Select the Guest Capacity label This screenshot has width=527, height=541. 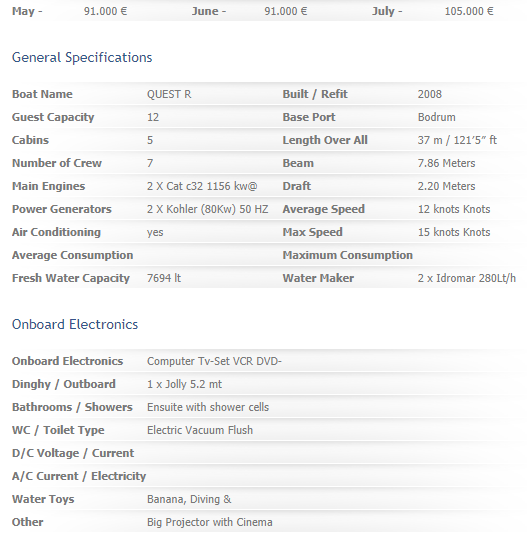coord(53,117)
